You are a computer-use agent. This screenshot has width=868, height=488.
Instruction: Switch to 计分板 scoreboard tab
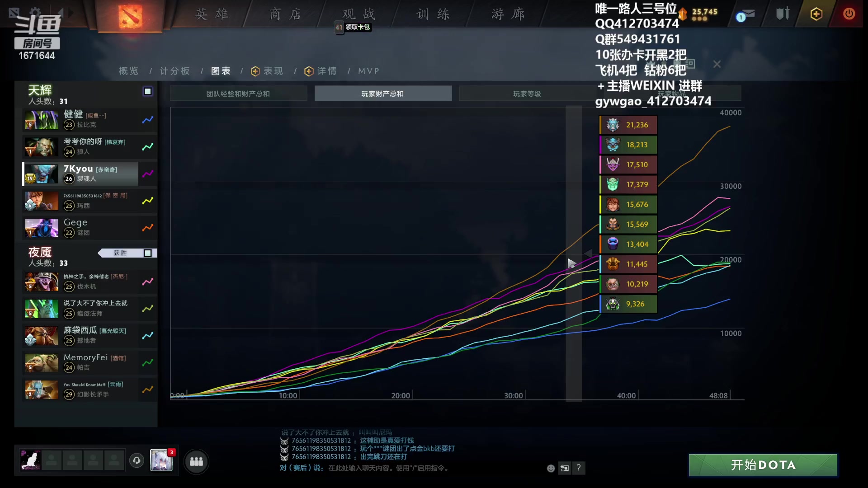point(175,71)
